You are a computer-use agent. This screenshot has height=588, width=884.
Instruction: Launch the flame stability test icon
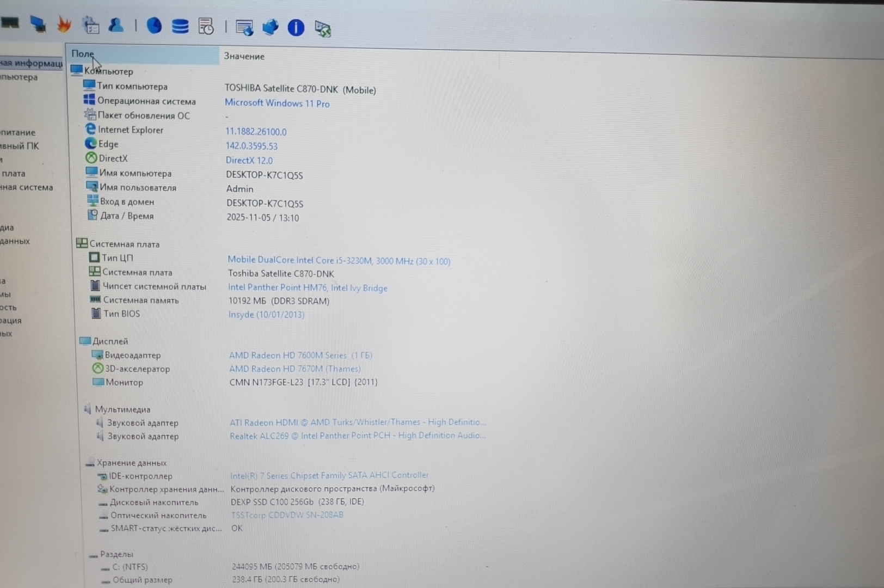[64, 24]
